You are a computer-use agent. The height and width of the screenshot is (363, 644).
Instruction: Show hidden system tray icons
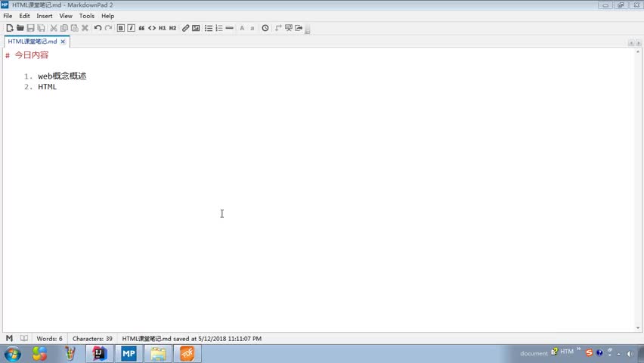619,354
